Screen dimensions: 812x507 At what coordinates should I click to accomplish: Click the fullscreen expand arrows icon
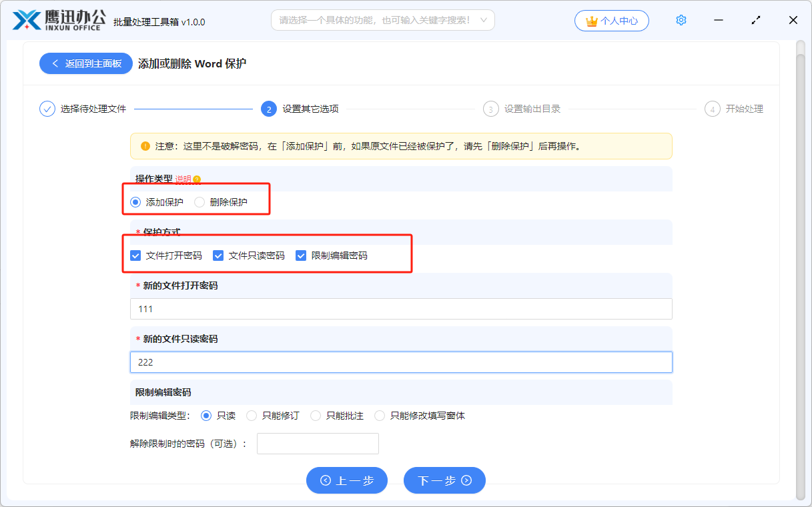tap(755, 20)
